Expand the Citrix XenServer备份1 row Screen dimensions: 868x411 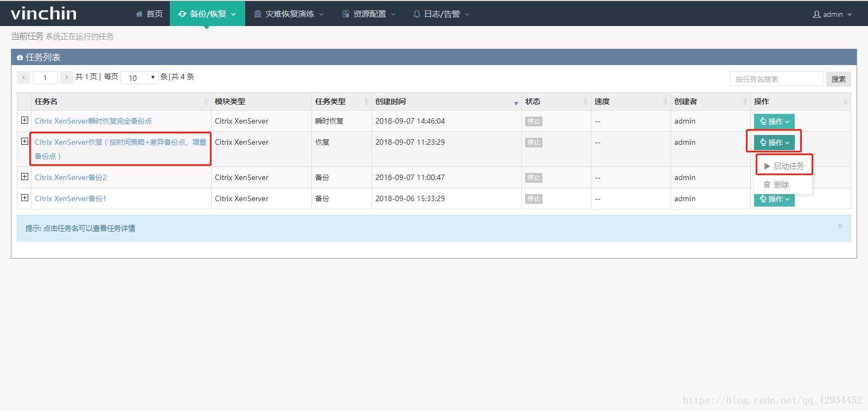(24, 198)
